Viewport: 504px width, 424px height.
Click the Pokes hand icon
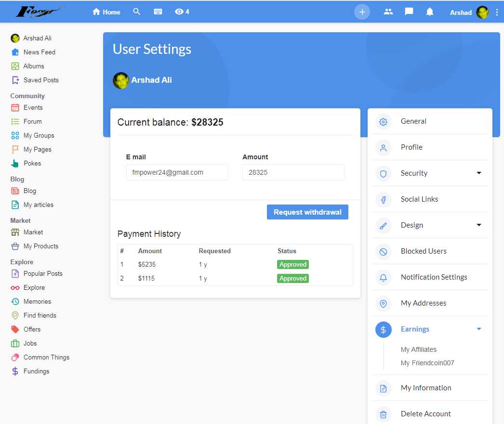[15, 163]
